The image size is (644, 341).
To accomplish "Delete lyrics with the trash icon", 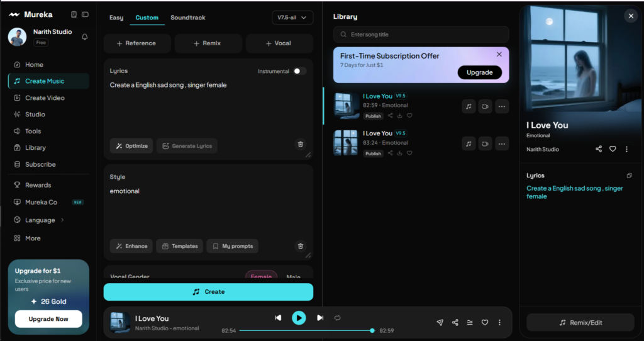I will pos(301,144).
